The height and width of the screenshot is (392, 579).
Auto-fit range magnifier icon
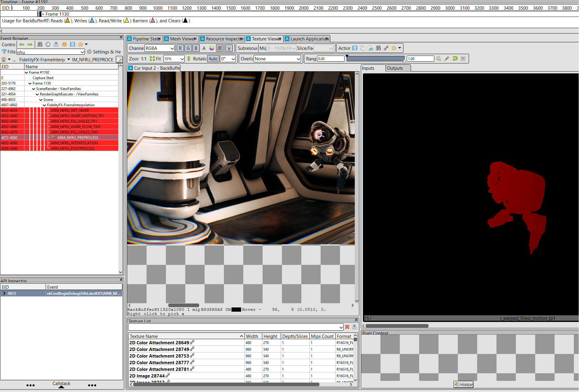point(439,59)
